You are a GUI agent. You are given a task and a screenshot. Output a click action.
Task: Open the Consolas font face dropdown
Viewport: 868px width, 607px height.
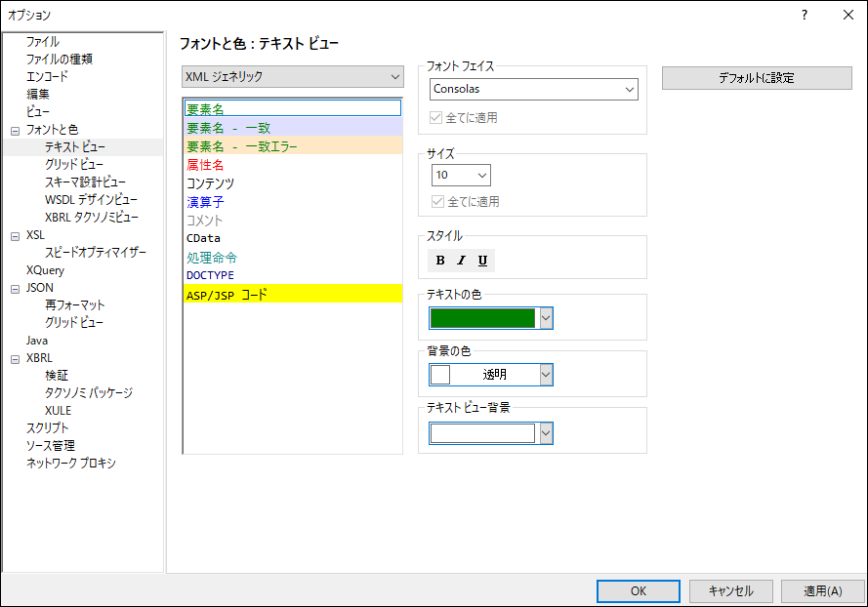(x=534, y=89)
